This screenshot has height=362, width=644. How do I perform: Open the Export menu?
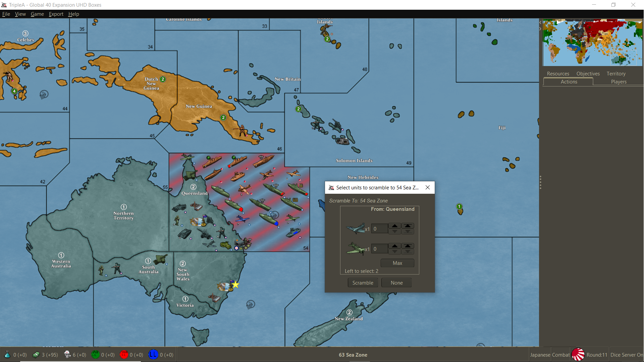pos(56,14)
